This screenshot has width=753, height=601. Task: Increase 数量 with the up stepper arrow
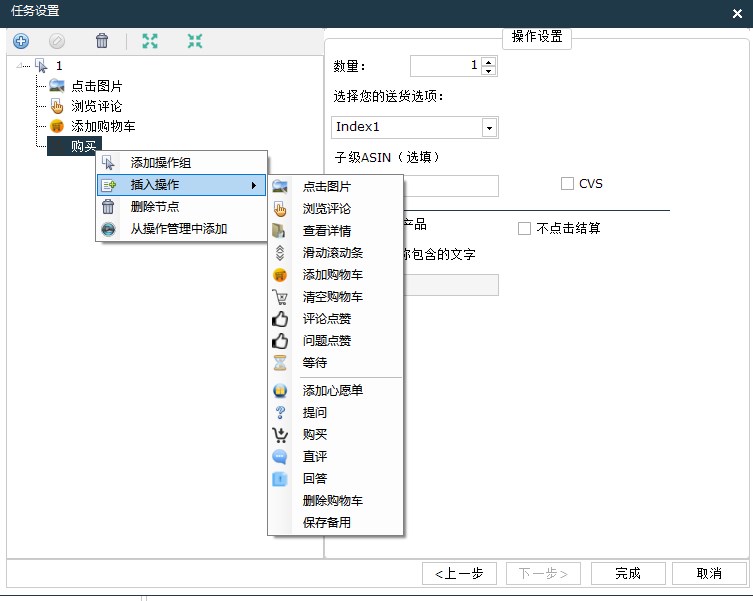pos(489,61)
